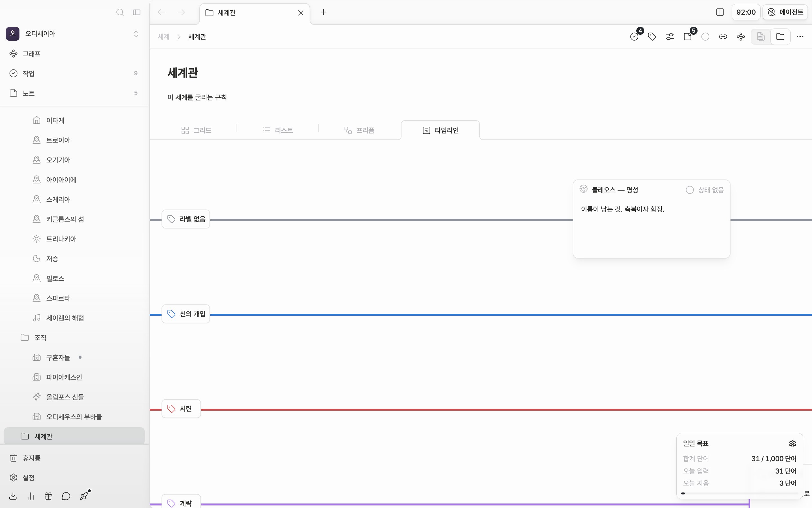Click the download import icon
This screenshot has width=812, height=508.
pos(13,496)
